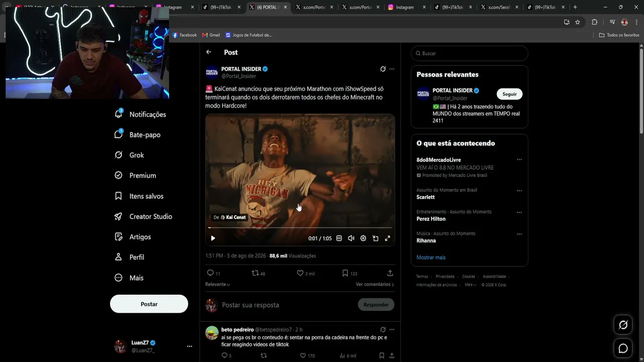Seek along the video progress bar
Image resolution: width=644 pixels, height=362 pixels.
[x=300, y=228]
